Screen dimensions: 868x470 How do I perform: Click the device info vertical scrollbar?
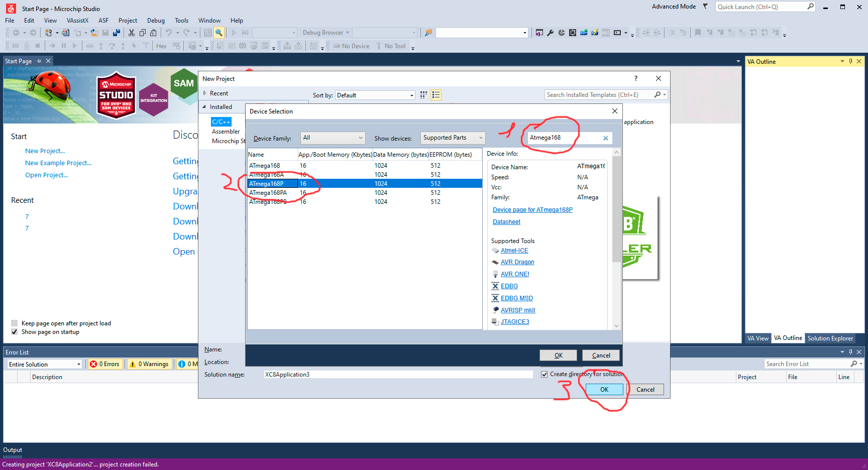pos(616,209)
